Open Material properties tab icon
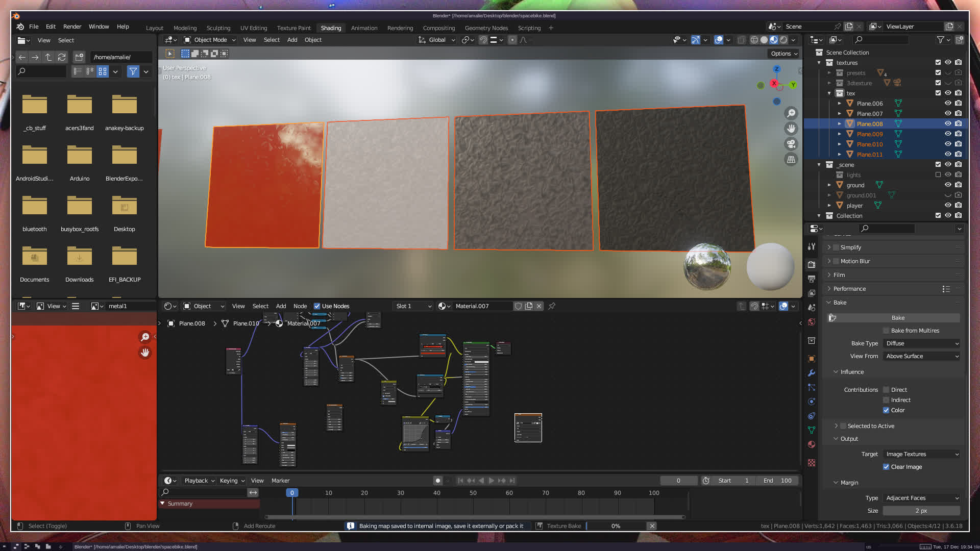 coord(812,444)
